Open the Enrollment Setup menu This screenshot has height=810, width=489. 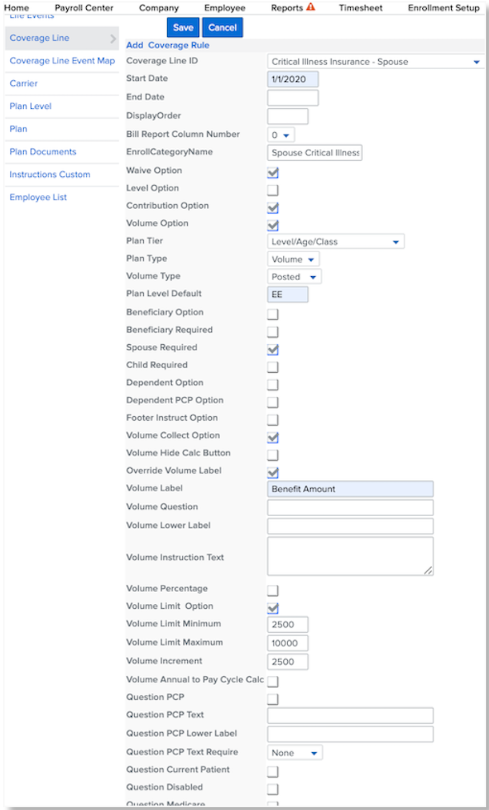point(444,8)
